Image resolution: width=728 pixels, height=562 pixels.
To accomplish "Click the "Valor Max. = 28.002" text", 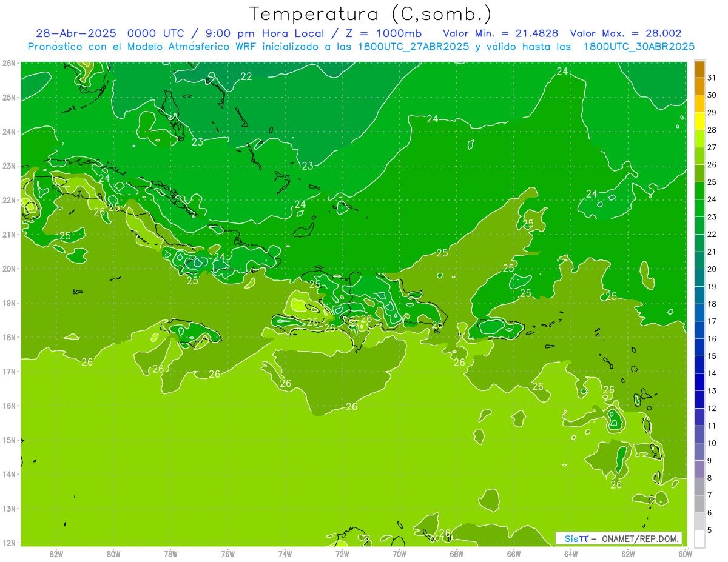I will pos(626,33).
